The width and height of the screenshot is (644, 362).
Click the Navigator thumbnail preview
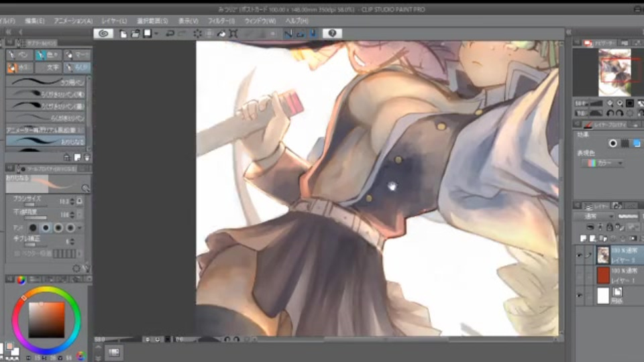615,72
